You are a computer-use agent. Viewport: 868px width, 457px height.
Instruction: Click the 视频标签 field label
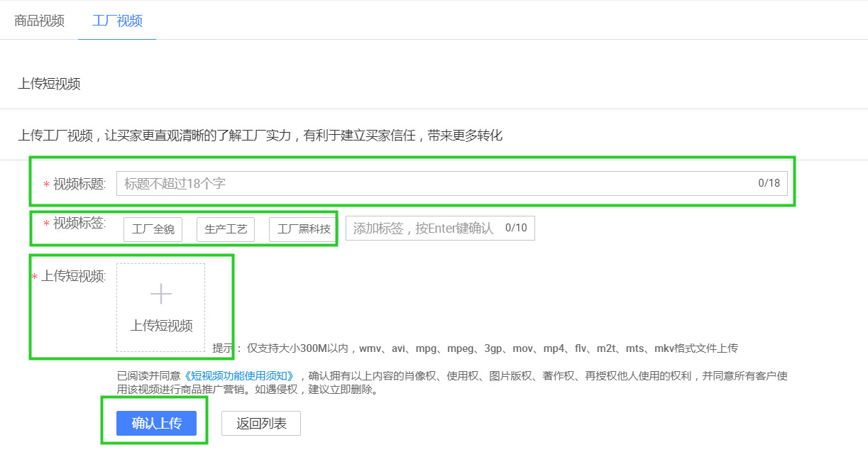[79, 224]
